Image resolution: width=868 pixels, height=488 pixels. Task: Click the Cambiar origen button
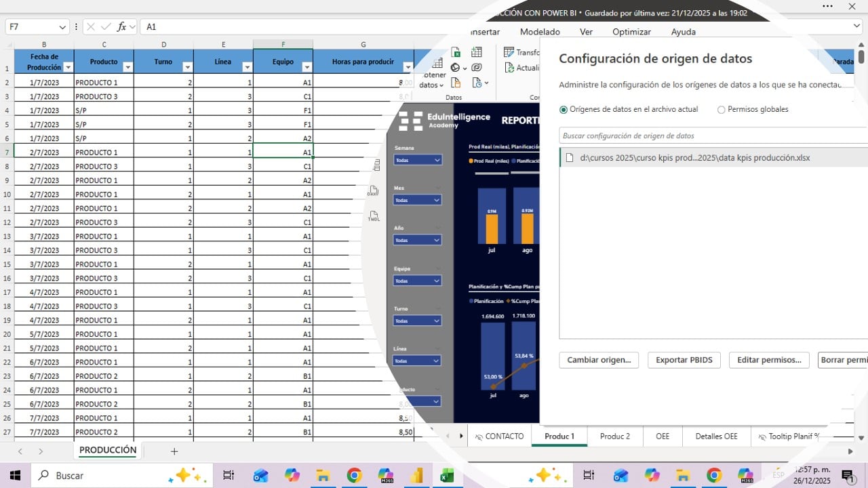click(x=599, y=360)
